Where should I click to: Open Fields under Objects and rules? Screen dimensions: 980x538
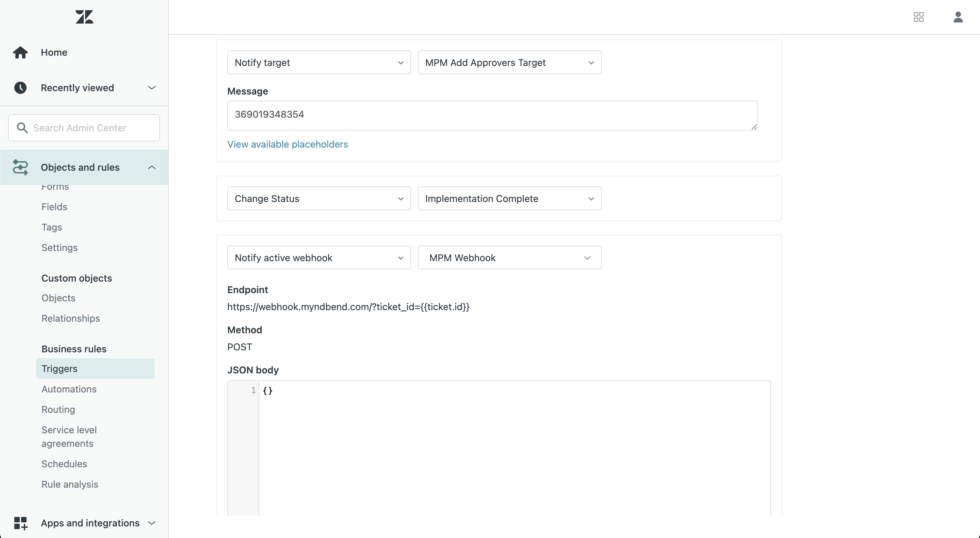(x=54, y=207)
